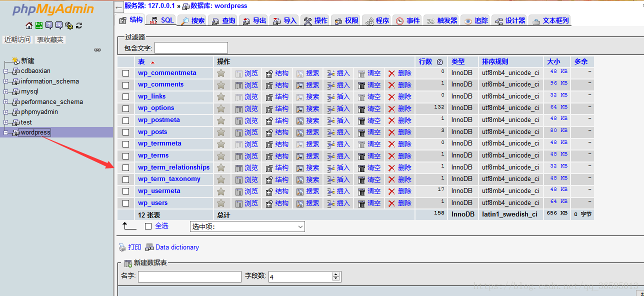Switch to the 导入 tab
This screenshot has height=296, width=644.
coord(285,20)
